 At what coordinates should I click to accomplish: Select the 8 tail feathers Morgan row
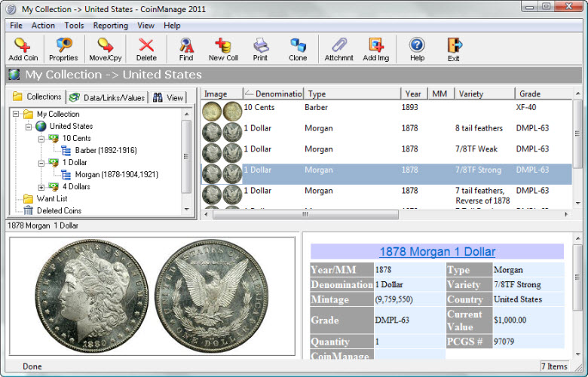pos(386,132)
